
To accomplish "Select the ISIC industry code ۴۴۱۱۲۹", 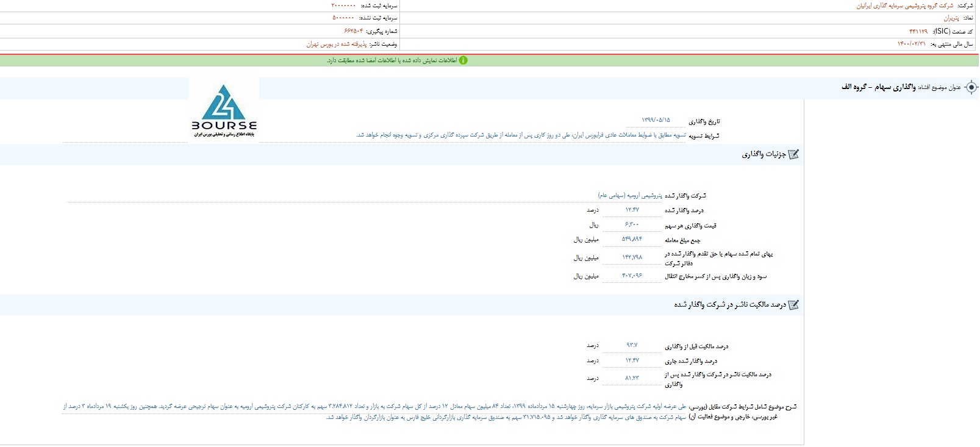I will pyautogui.click(x=918, y=31).
